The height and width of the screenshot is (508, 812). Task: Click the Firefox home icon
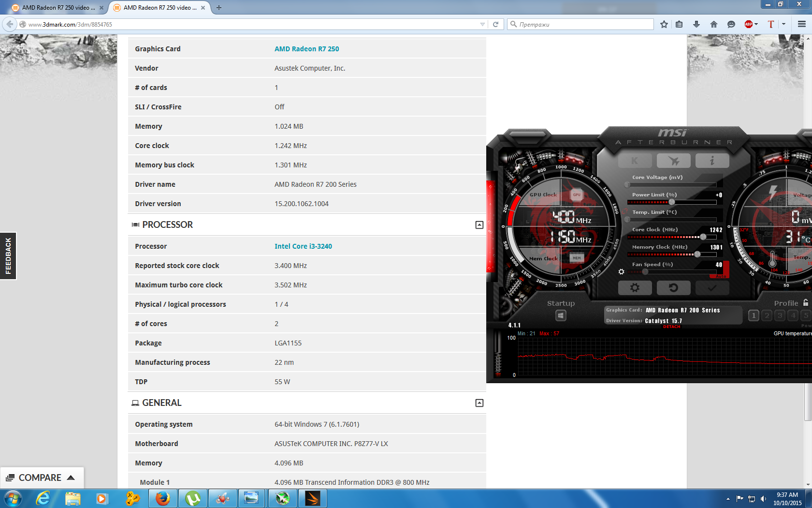[x=713, y=24]
